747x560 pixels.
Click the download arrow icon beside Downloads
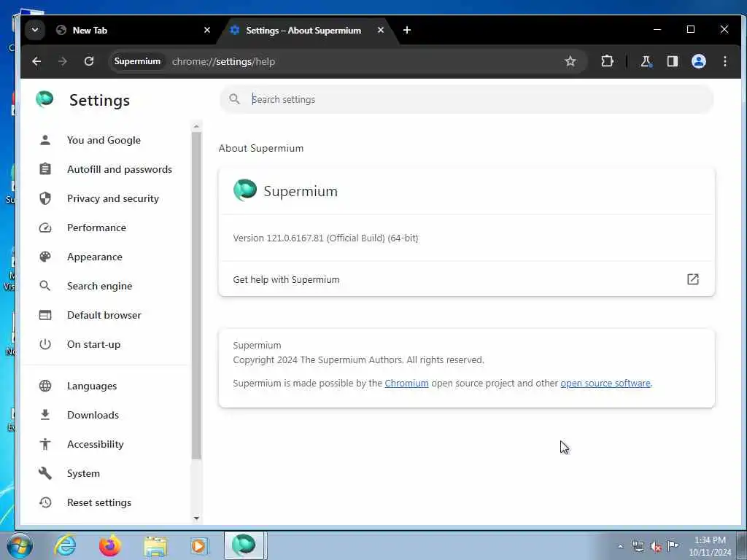pyautogui.click(x=45, y=415)
